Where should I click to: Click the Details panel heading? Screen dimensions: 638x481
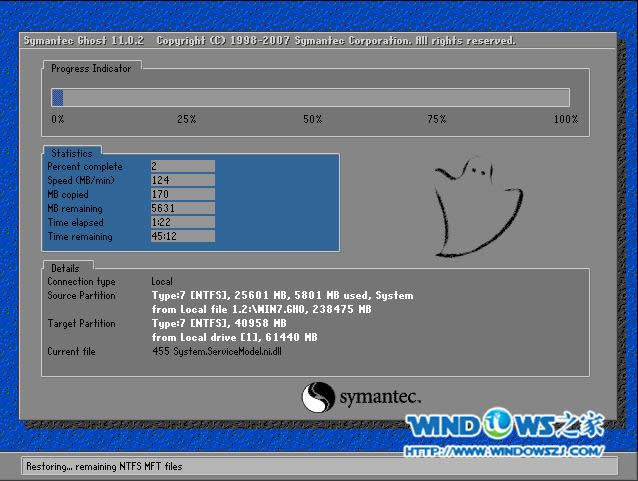click(x=65, y=268)
